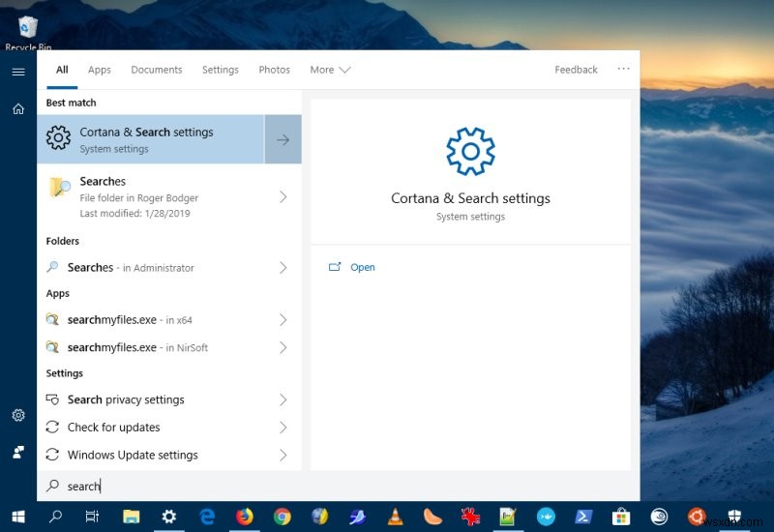Screen dimensions: 774x532
Task: Open the globe app next to Chrome
Action: click(320, 517)
